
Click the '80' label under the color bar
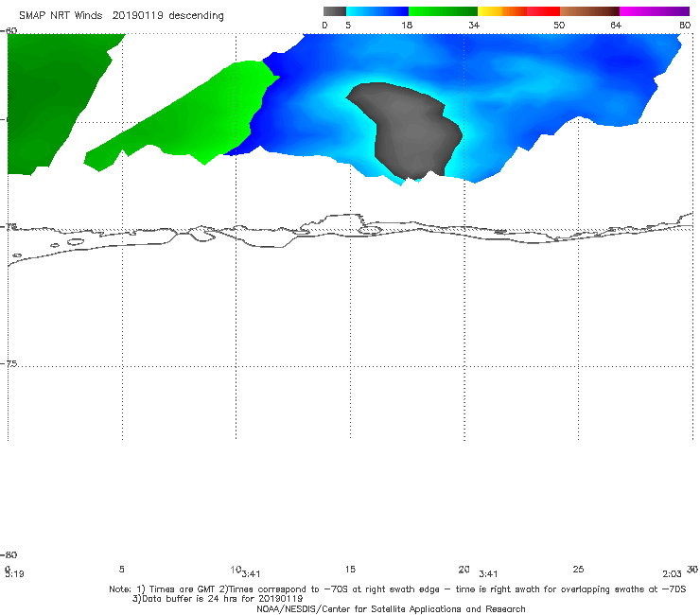[685, 26]
